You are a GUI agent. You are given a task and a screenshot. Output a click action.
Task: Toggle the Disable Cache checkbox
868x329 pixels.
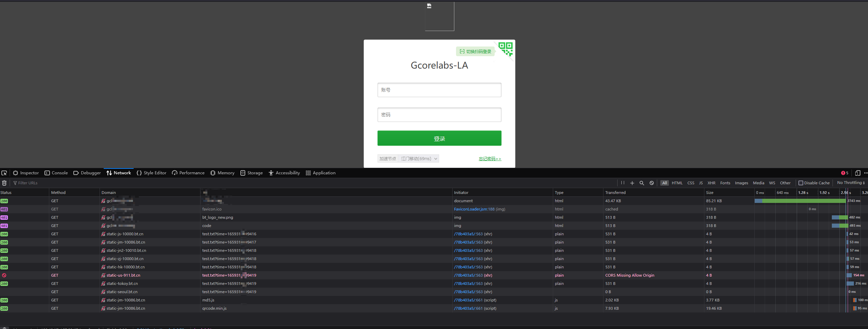[x=801, y=183]
